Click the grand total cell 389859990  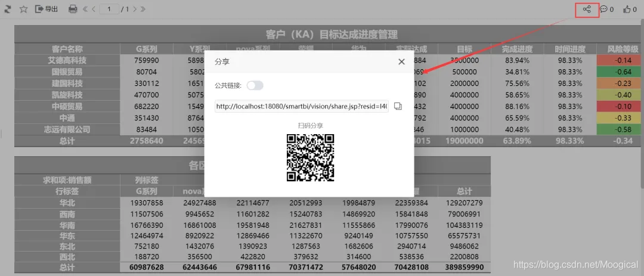pyautogui.click(x=465, y=267)
